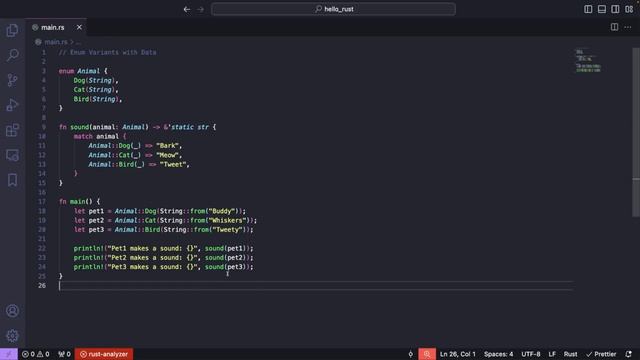
Task: Change end of line via LF
Action: [552, 354]
